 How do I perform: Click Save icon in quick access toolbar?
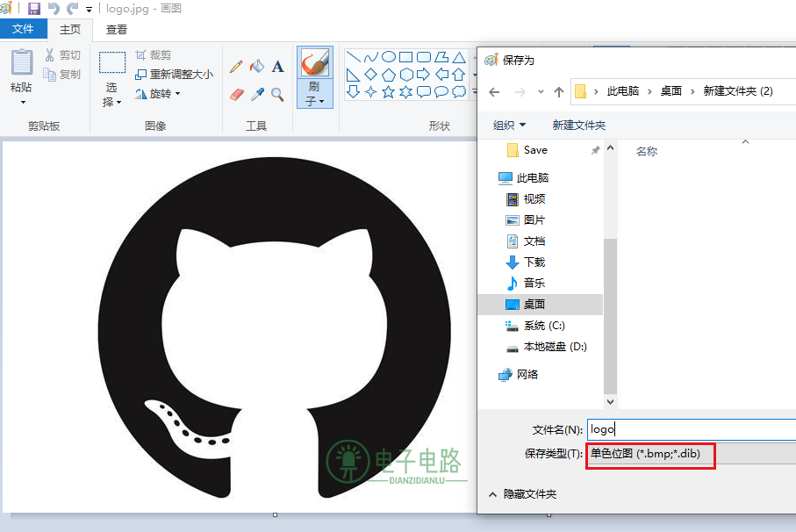tap(34, 9)
